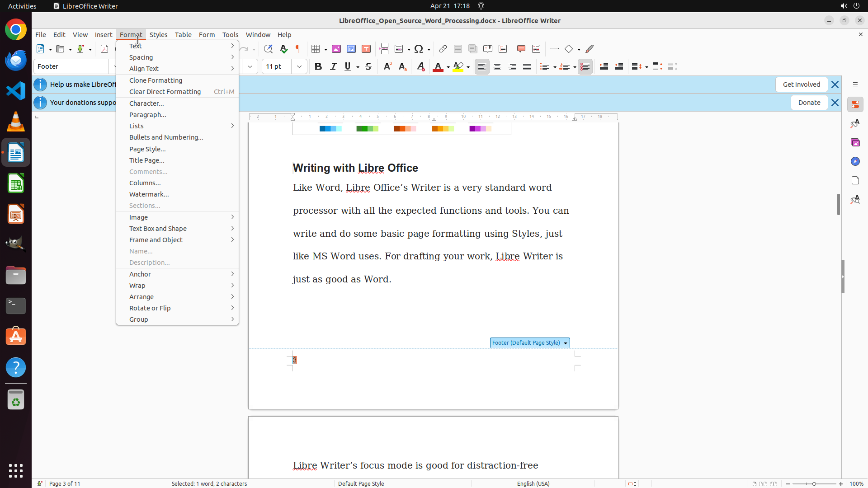The width and height of the screenshot is (868, 488).
Task: Click the Insert Page Break icon
Action: coord(384,49)
